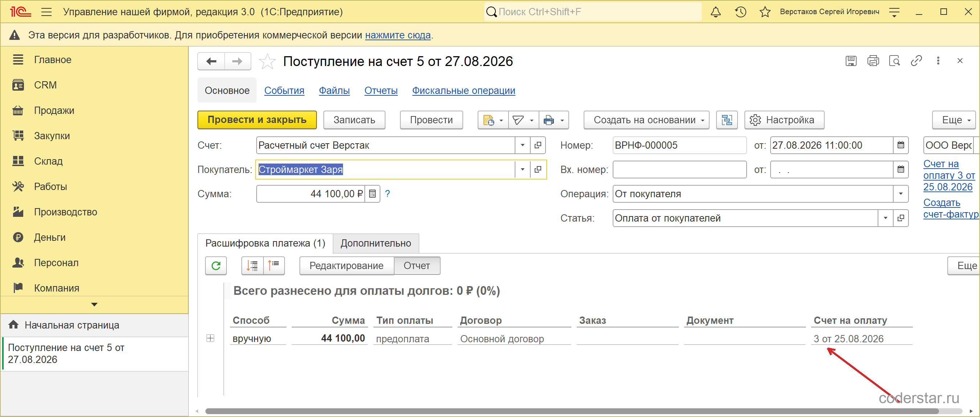Select Расшифровка платежа (1) tab
Viewport: 980px width, 417px height.
pos(265,243)
